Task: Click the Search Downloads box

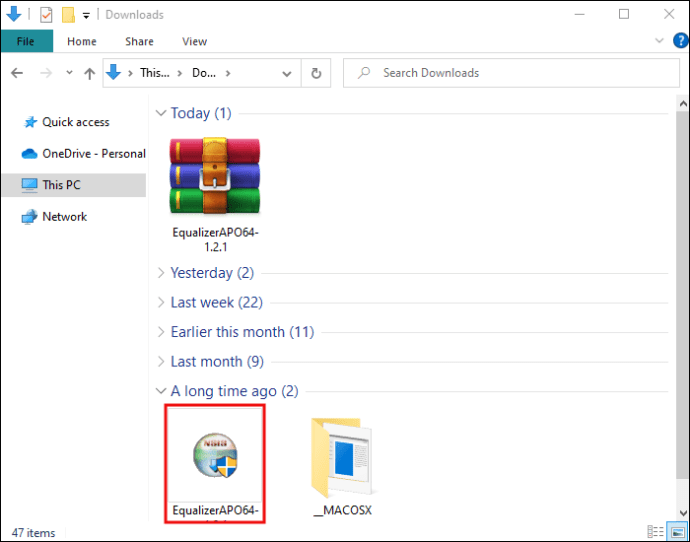Action: coord(511,73)
